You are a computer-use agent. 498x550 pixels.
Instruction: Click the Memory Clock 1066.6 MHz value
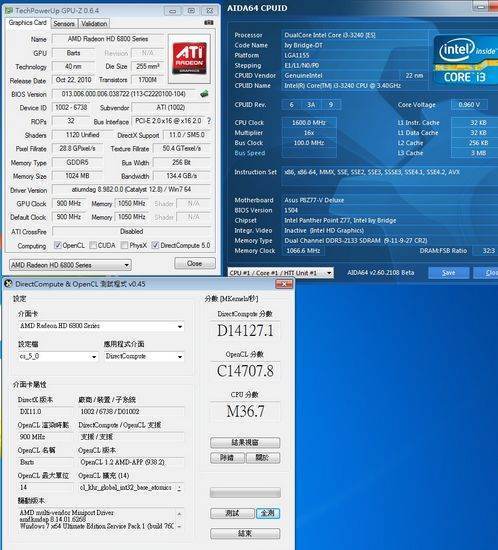click(303, 251)
